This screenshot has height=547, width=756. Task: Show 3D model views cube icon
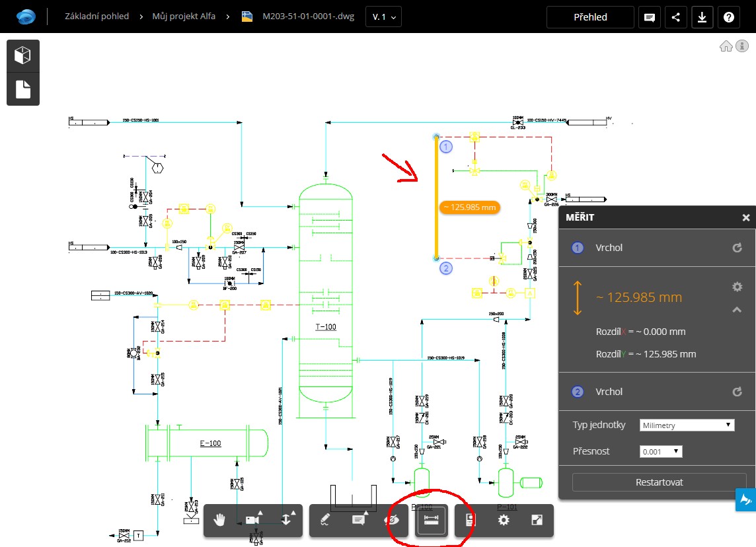(22, 55)
